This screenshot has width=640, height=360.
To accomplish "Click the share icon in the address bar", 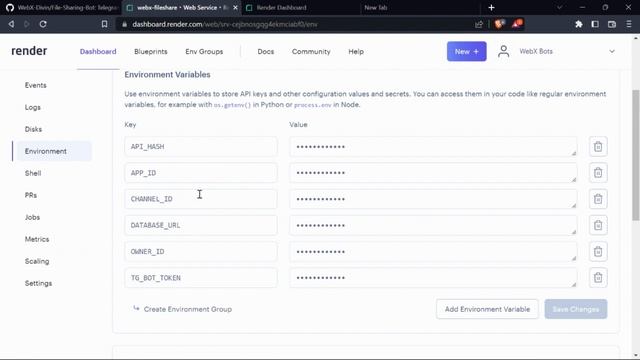I will 479,24.
